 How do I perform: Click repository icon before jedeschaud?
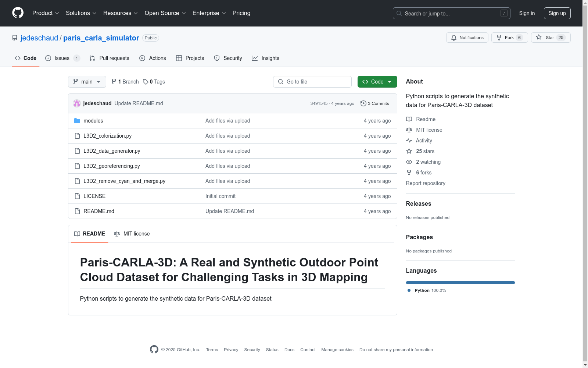15,38
